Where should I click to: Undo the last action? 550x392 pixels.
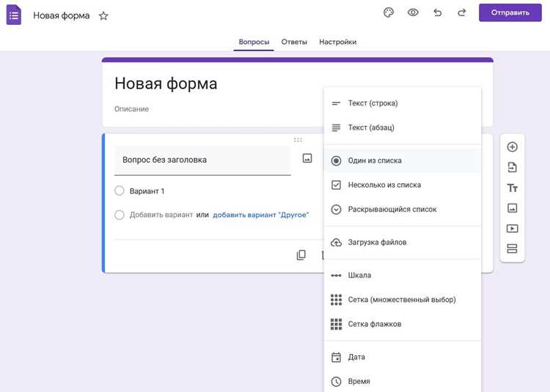[x=437, y=12]
